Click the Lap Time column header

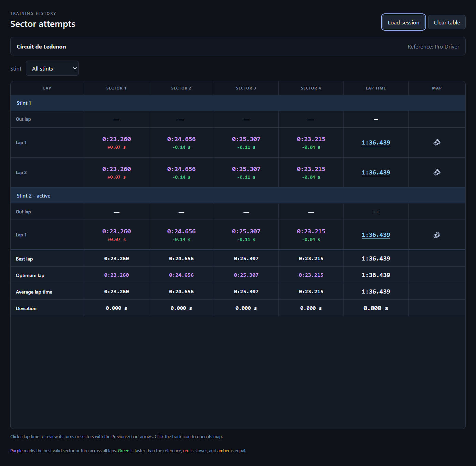point(376,88)
